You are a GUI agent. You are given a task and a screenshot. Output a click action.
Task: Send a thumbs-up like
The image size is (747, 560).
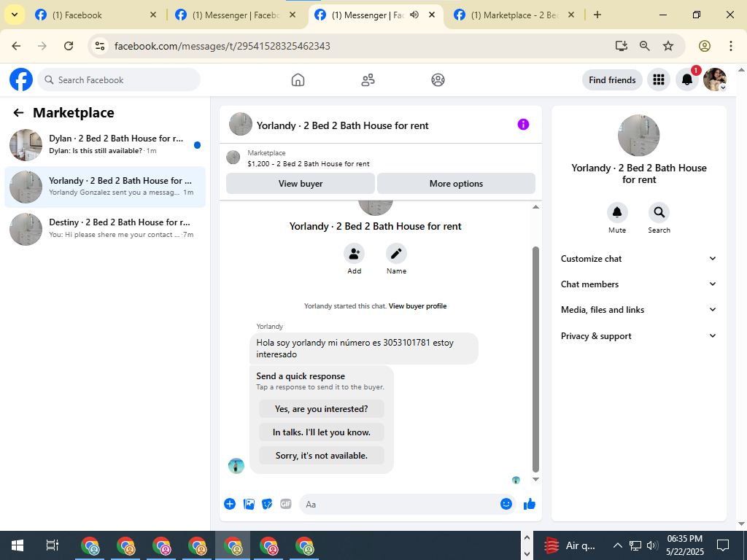coord(530,504)
